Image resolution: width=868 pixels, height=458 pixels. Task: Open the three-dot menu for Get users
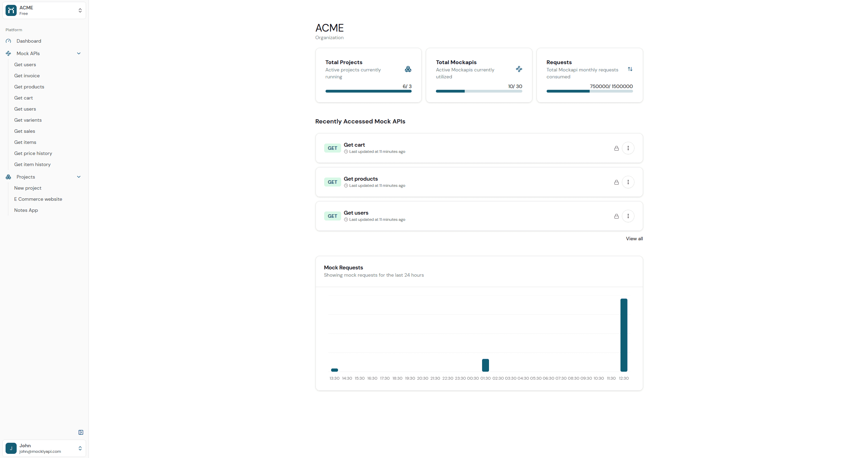pyautogui.click(x=628, y=216)
